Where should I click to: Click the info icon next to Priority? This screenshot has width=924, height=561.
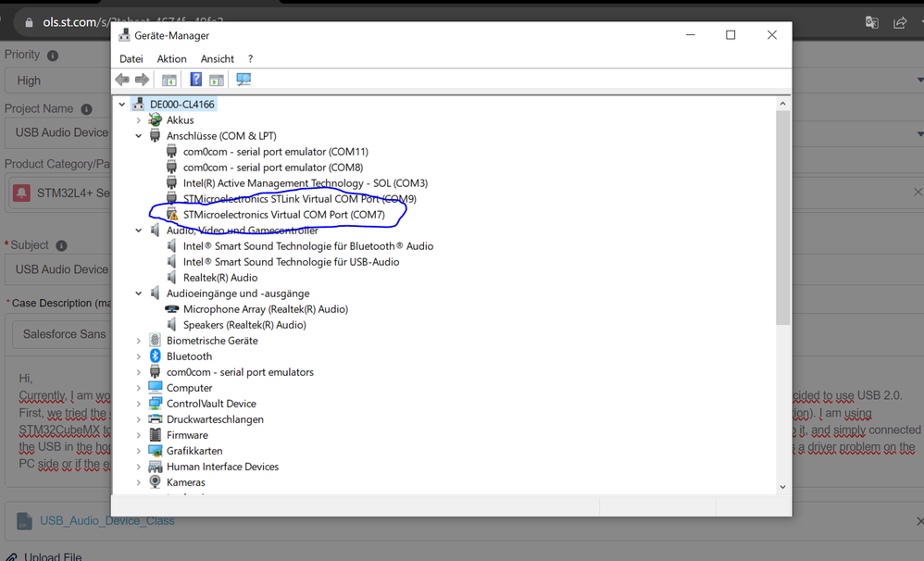(53, 56)
